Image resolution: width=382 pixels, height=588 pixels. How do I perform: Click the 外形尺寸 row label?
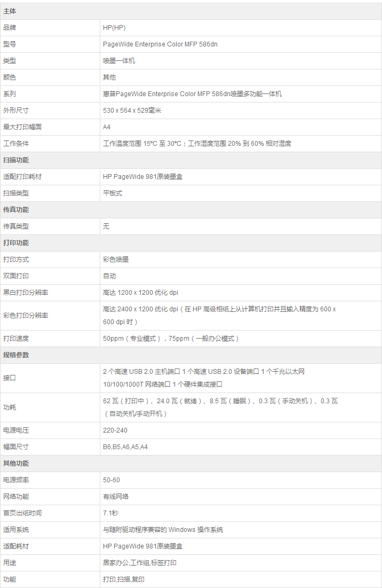tap(15, 110)
